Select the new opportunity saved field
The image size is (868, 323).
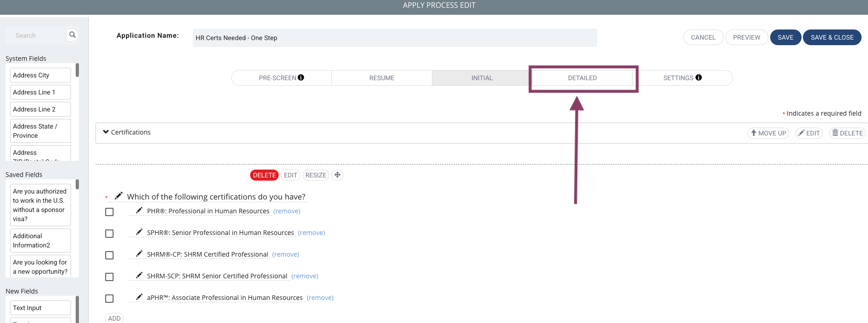click(x=41, y=266)
